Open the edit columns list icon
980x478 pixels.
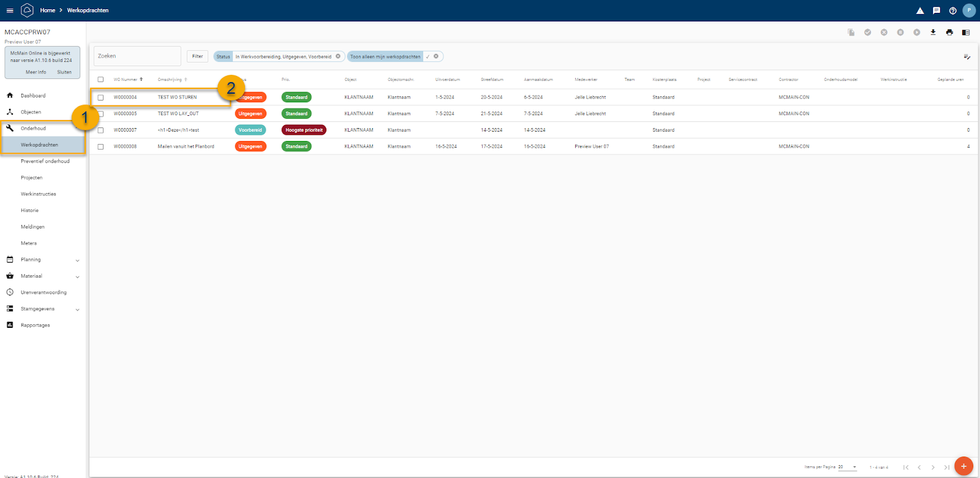(967, 56)
